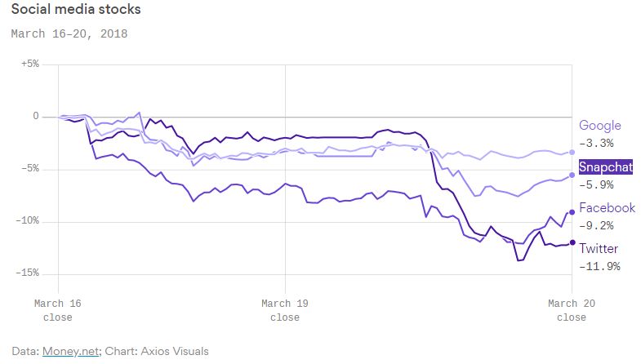Screen dimensions: 641x364
Task: Click the -3.3% Google value
Action: pos(597,143)
